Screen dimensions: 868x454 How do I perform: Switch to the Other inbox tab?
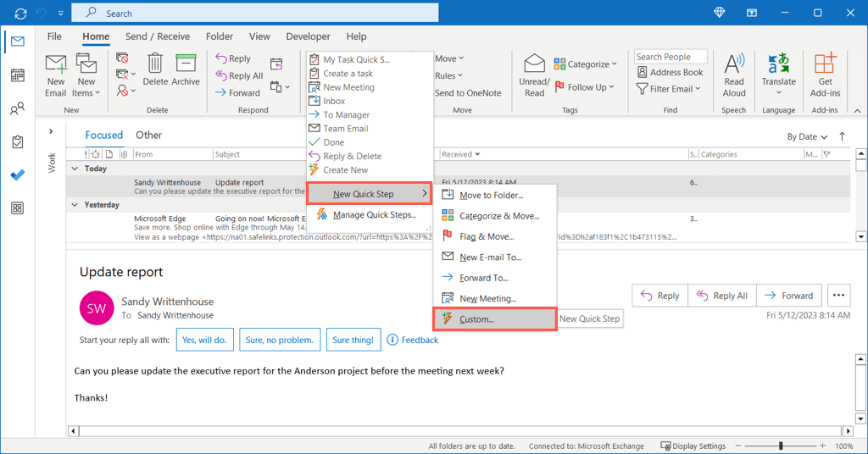tap(149, 135)
